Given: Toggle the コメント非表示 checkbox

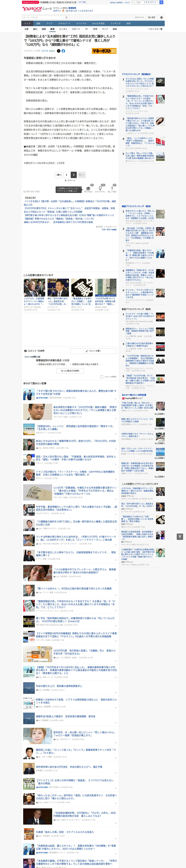Looking at the screenshot, I should coord(102,377).
